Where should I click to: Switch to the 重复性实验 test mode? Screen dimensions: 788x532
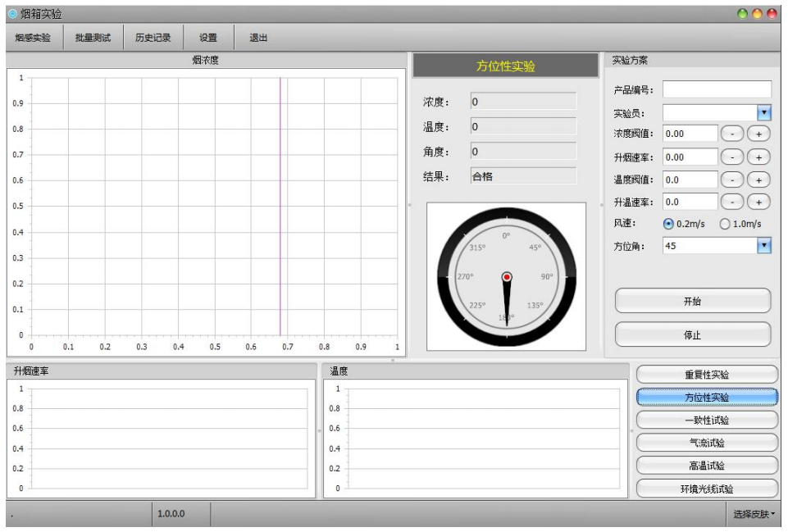click(x=707, y=375)
